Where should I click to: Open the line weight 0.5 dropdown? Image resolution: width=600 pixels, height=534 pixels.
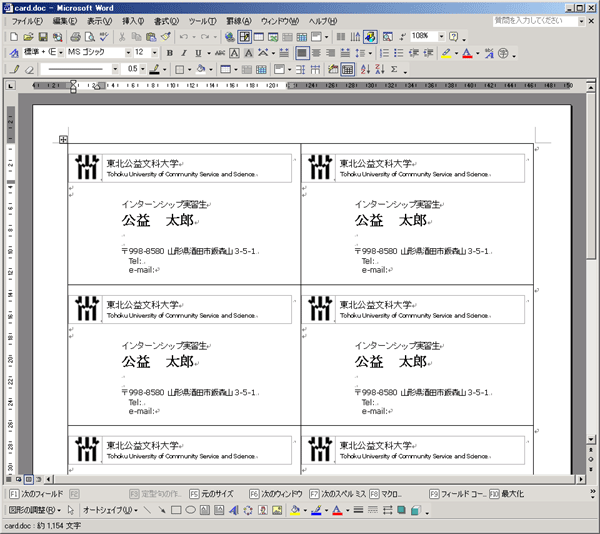coord(143,69)
